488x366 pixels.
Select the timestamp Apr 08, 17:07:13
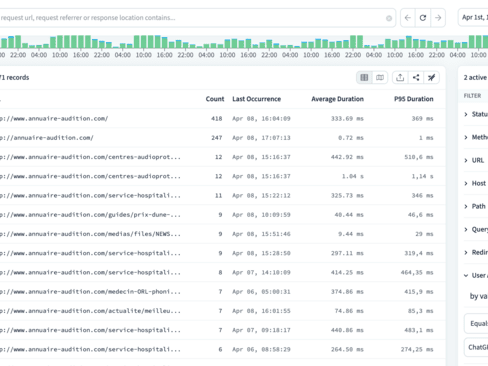[x=261, y=138]
